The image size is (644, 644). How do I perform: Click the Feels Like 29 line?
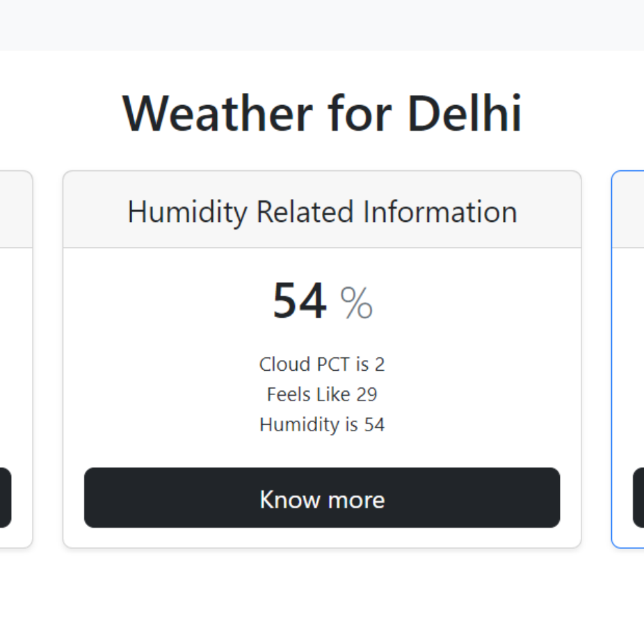[322, 394]
